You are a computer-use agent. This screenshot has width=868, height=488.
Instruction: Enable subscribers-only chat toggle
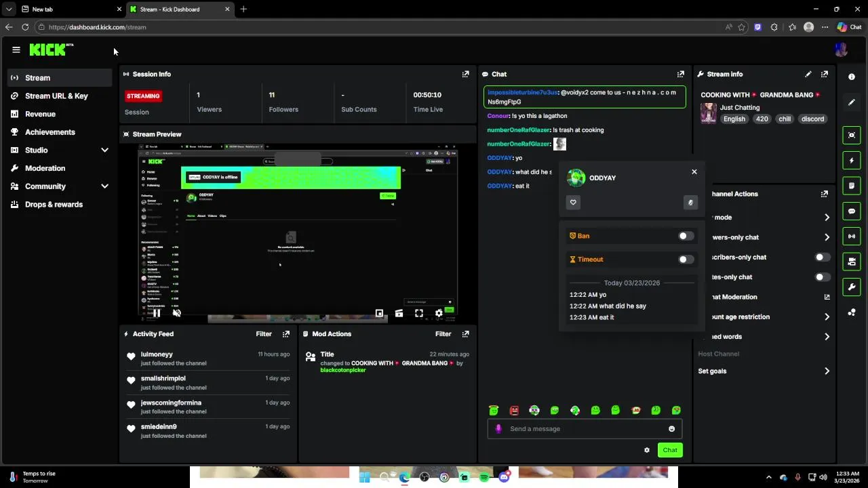[x=822, y=257]
